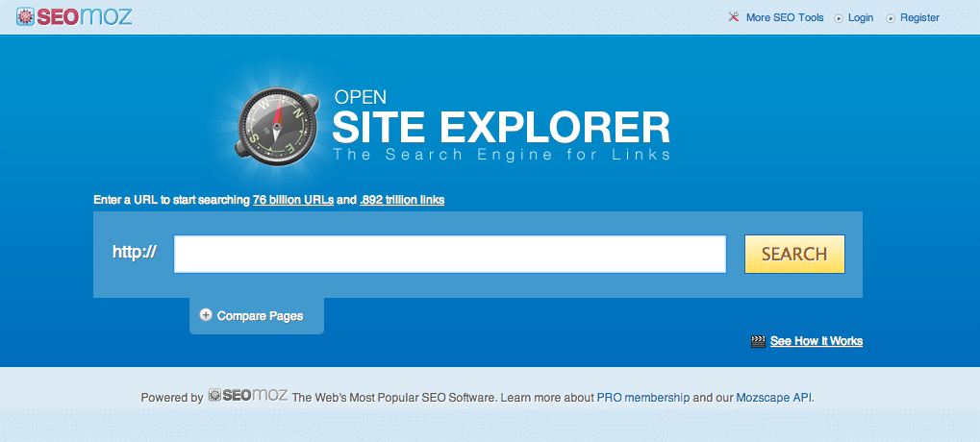Click the SEOmoz logo in header
This screenshot has width=980, height=442.
coord(74,16)
